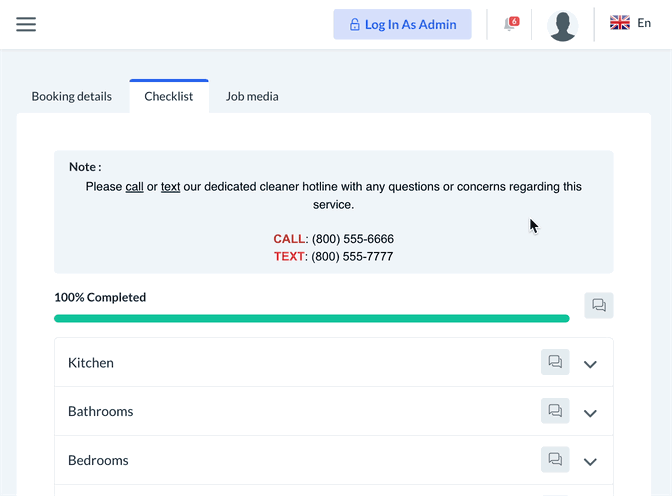Image resolution: width=672 pixels, height=496 pixels.
Task: Open Bathrooms section comments
Action: pyautogui.click(x=555, y=411)
